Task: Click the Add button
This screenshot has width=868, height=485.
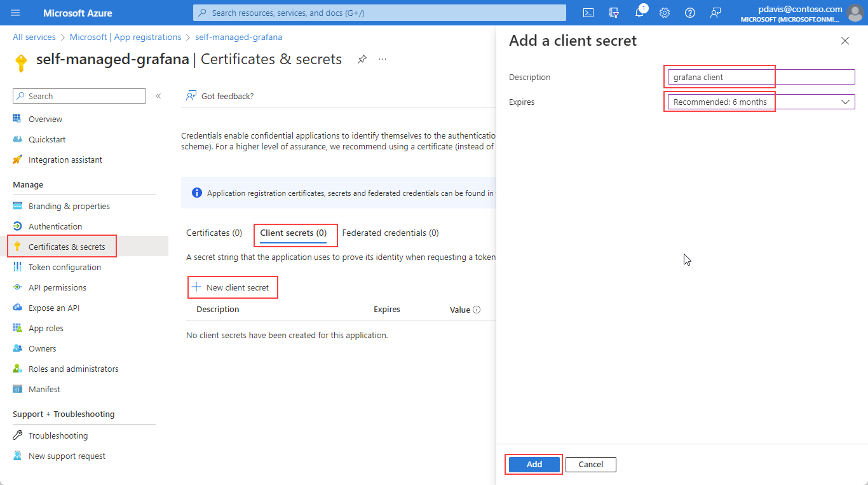Action: 534,465
